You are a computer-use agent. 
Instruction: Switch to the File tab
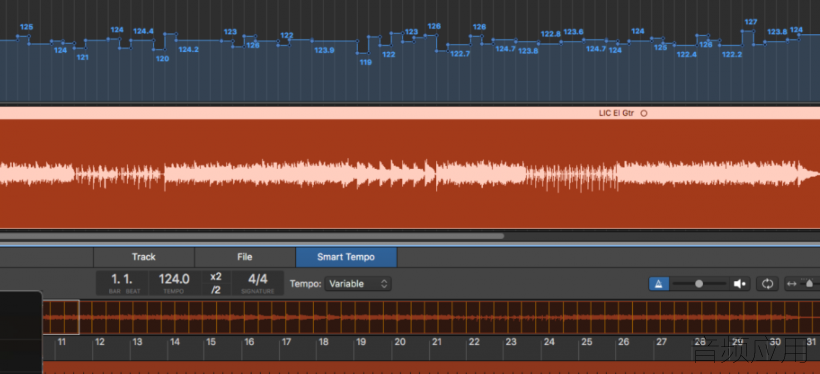pos(245,257)
